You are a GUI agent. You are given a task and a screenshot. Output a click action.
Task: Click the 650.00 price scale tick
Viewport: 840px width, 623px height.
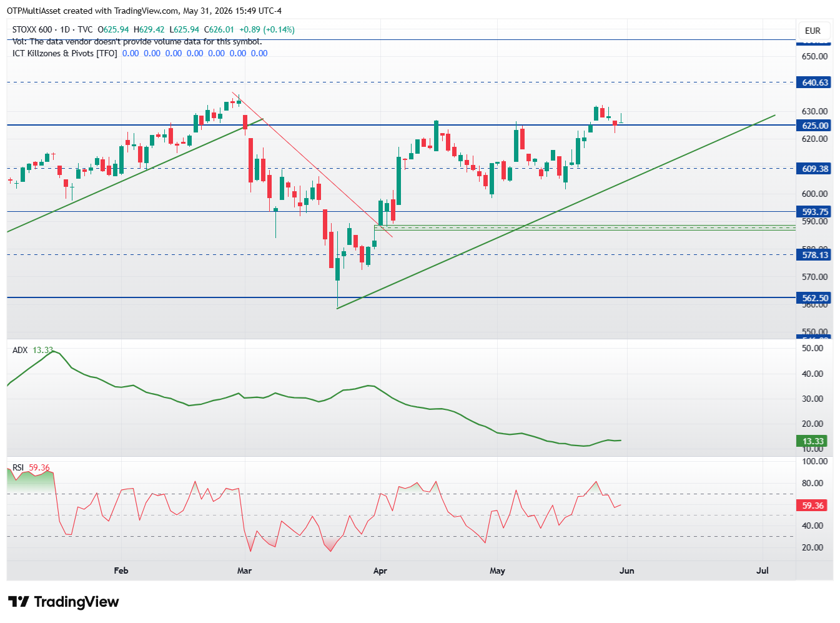tap(814, 56)
